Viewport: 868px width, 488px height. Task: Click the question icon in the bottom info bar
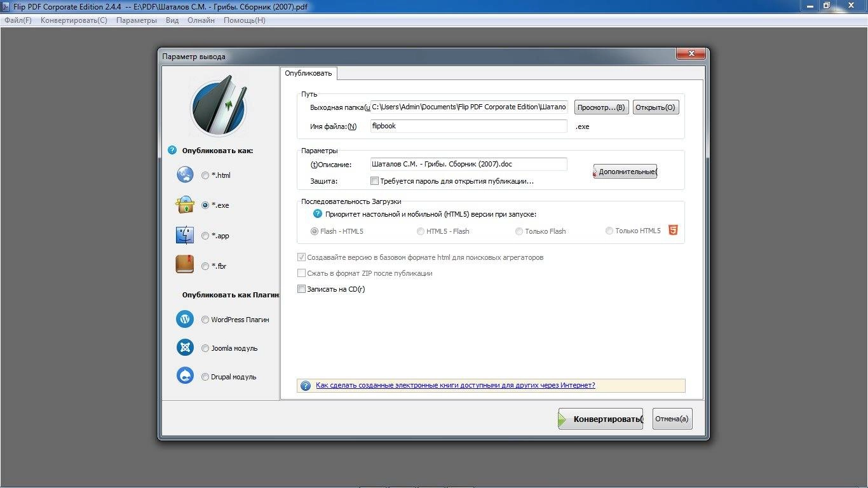306,386
